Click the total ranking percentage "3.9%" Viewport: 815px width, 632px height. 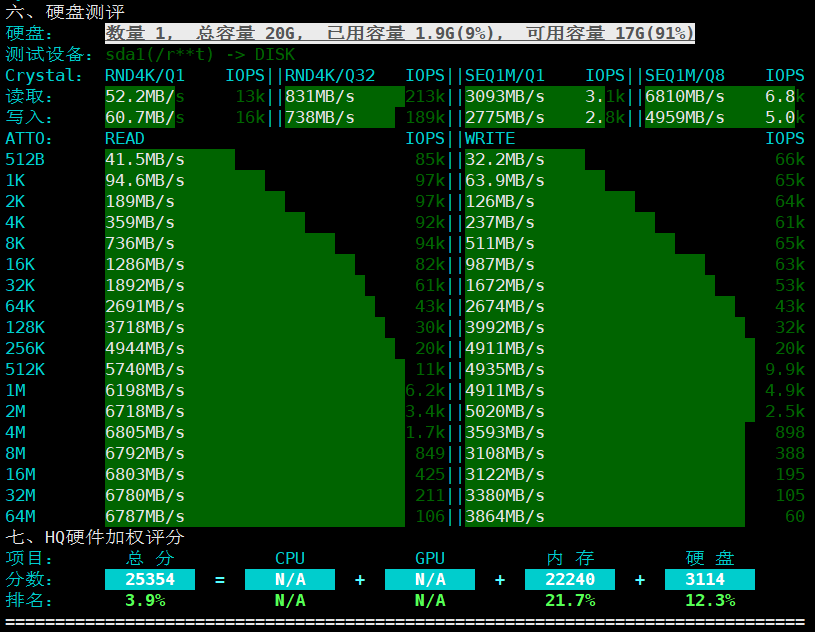tap(145, 601)
